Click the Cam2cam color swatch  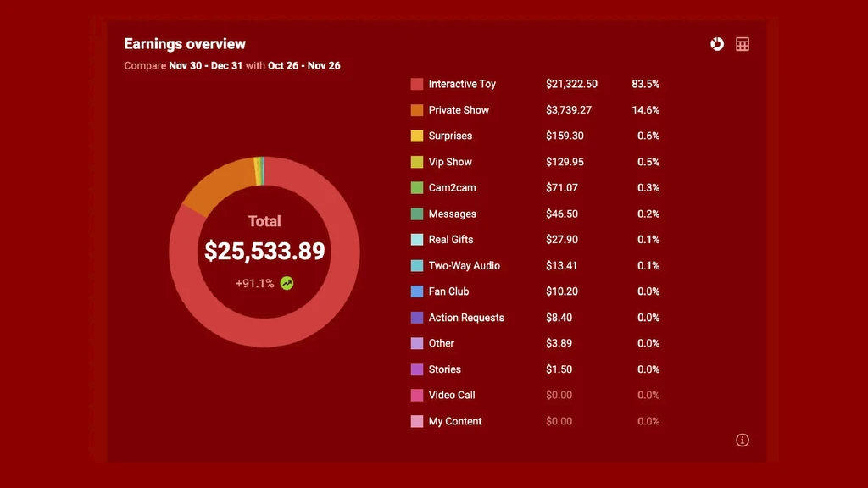click(417, 187)
